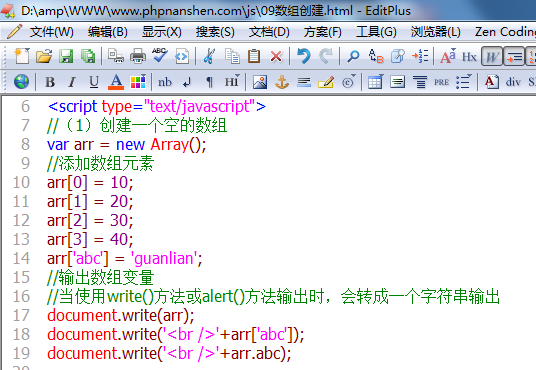View in browser with the globe icon
Screen dimensions: 536x370
click(x=22, y=82)
